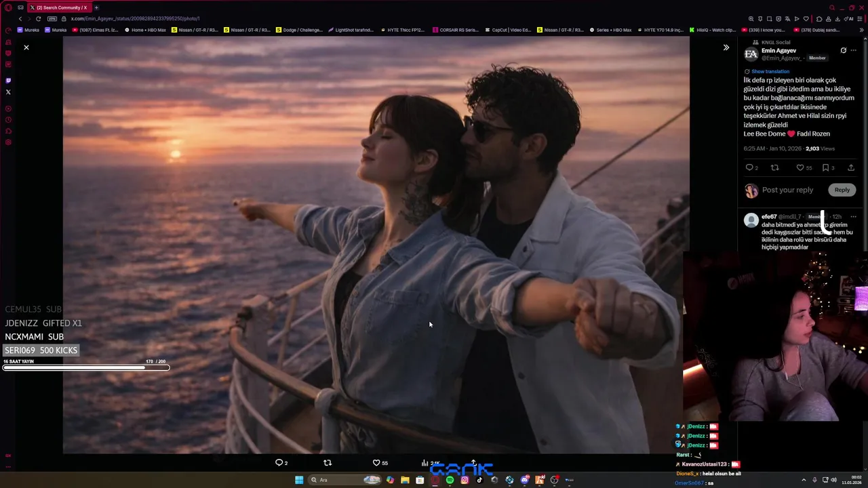Open Easy Setup menu icon

(861, 19)
